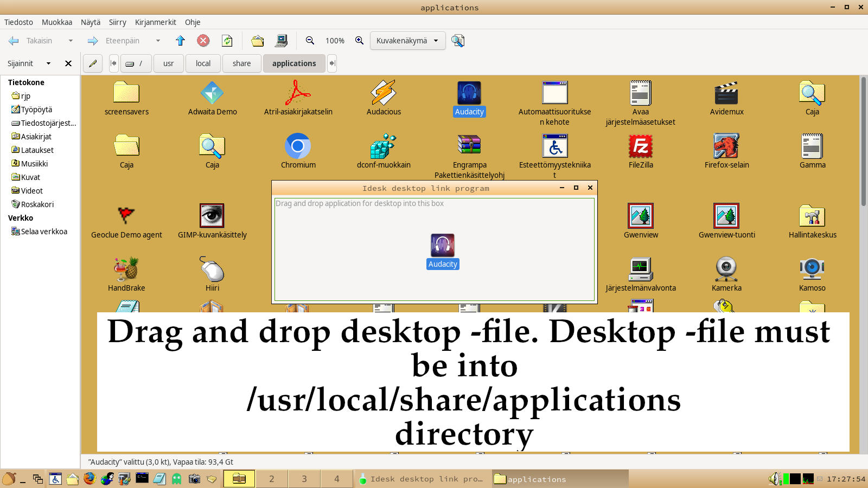Viewport: 868px width, 488px height.
Task: Go up to the parent folder
Action: tap(181, 41)
